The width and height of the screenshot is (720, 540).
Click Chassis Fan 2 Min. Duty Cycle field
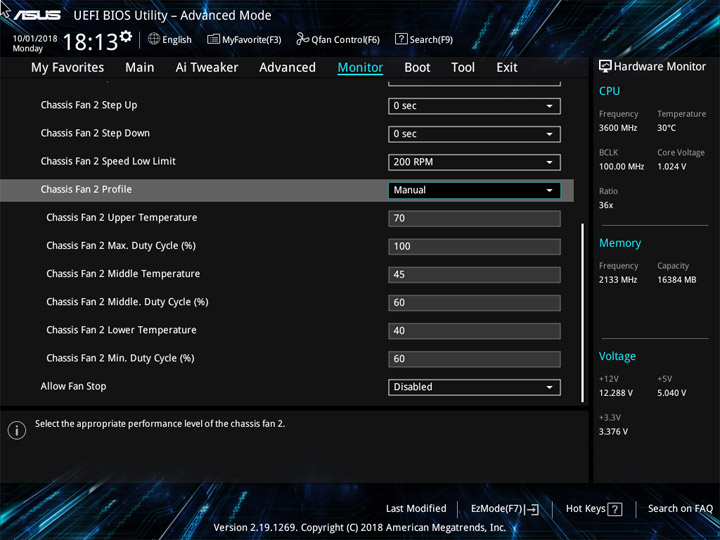tap(474, 359)
